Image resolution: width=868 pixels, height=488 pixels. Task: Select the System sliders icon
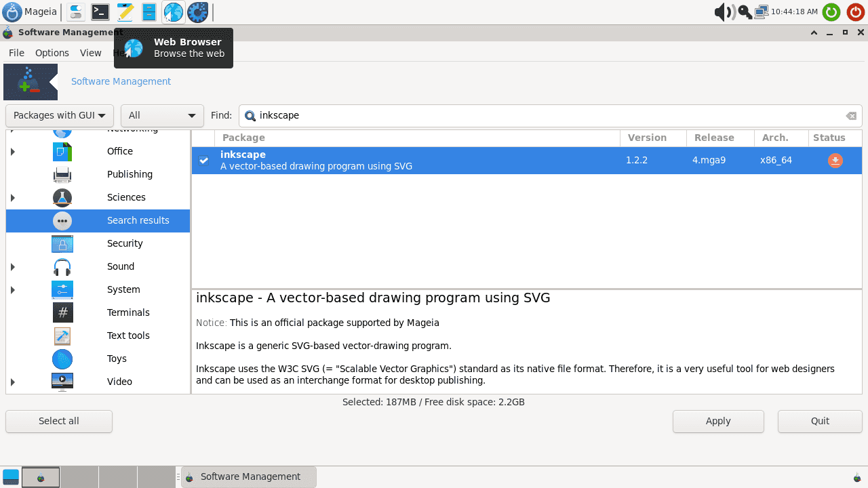click(x=62, y=289)
